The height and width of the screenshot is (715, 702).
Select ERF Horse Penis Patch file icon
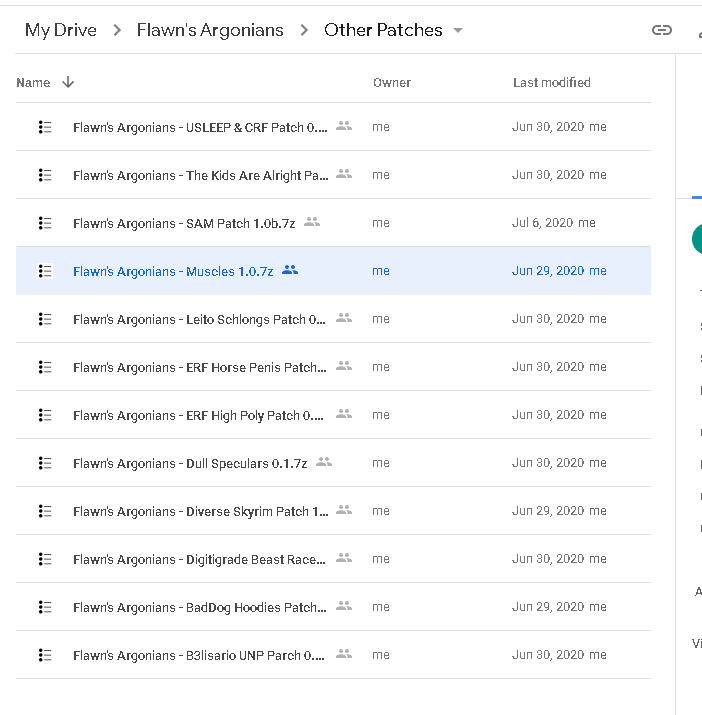(45, 367)
